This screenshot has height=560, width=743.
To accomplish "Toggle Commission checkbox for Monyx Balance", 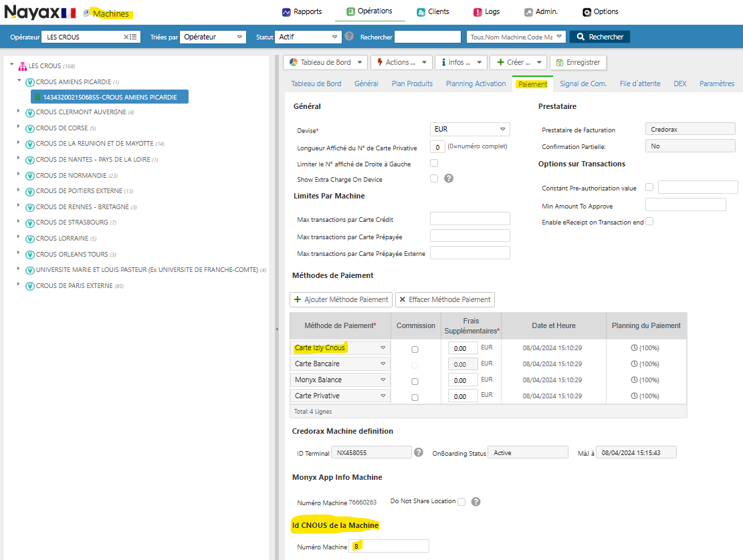I will pyautogui.click(x=415, y=381).
